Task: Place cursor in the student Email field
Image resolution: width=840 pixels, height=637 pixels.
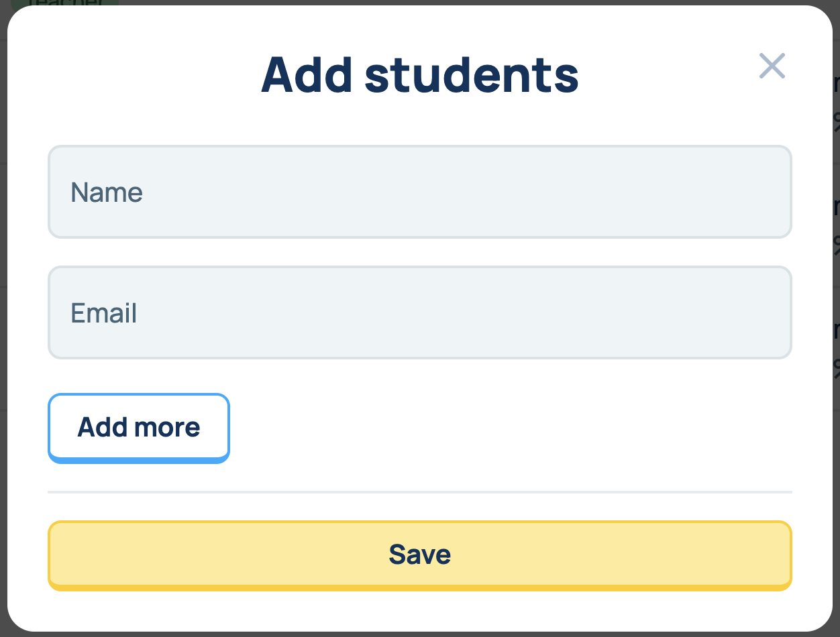Action: tap(419, 312)
